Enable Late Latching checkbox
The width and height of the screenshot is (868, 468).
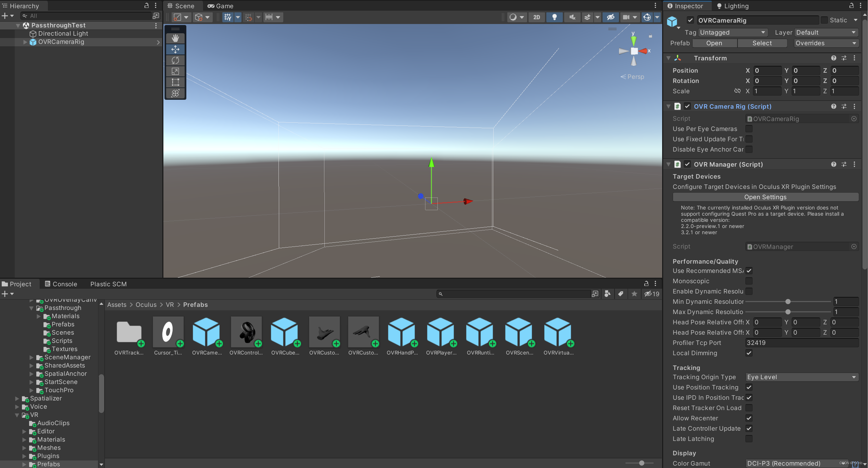tap(749, 439)
